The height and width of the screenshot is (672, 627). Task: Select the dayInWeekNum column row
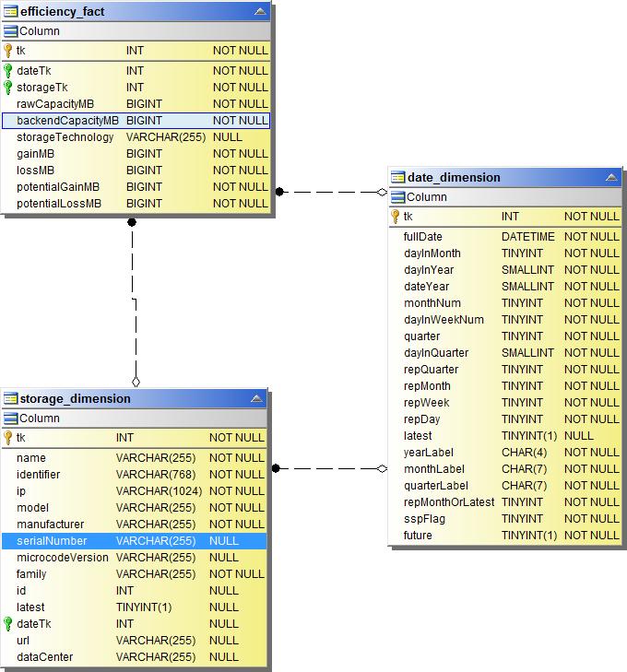click(x=505, y=320)
